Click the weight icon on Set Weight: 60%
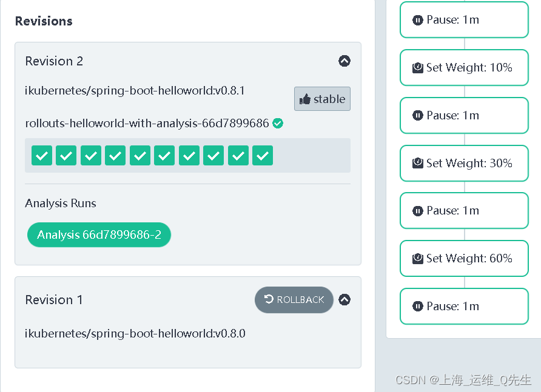This screenshot has height=392, width=541. tap(418, 258)
